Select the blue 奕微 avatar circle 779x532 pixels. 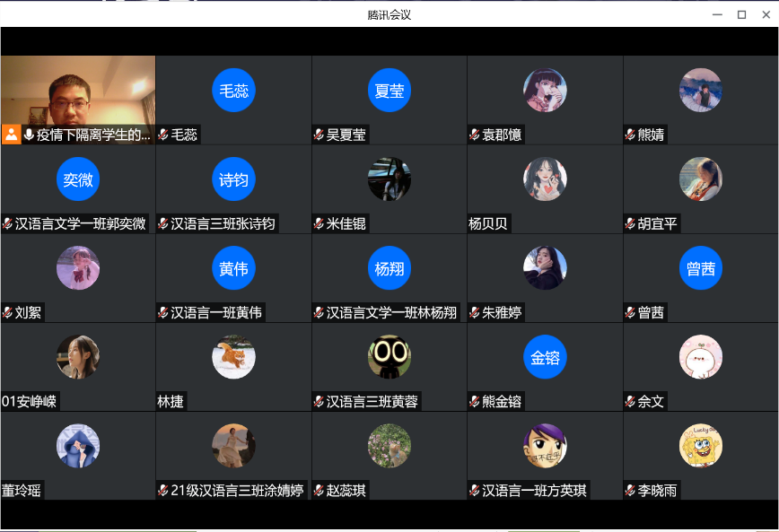(78, 179)
